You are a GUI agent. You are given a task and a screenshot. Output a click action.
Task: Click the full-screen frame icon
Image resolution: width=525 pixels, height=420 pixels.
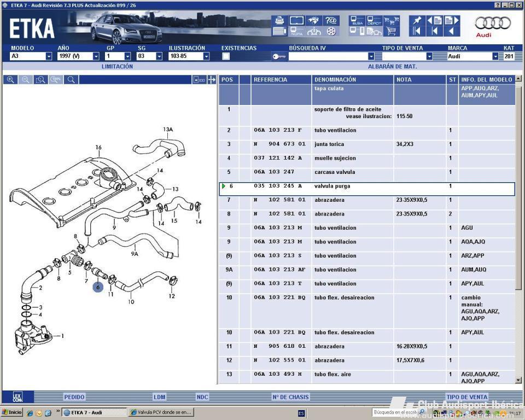pyautogui.click(x=296, y=20)
